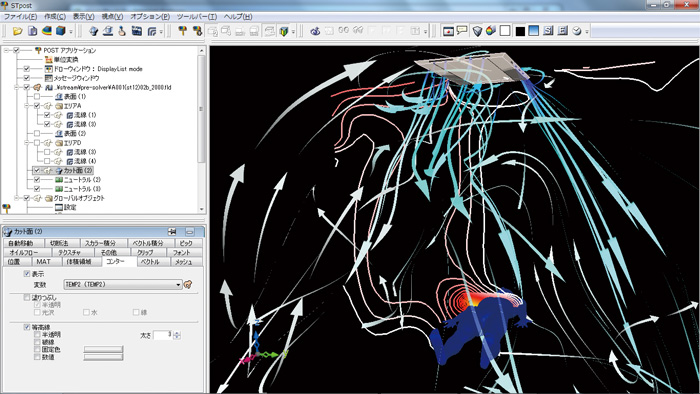700x394 pixels.
Task: Set black background color swatch in toolbar
Action: tap(520, 31)
